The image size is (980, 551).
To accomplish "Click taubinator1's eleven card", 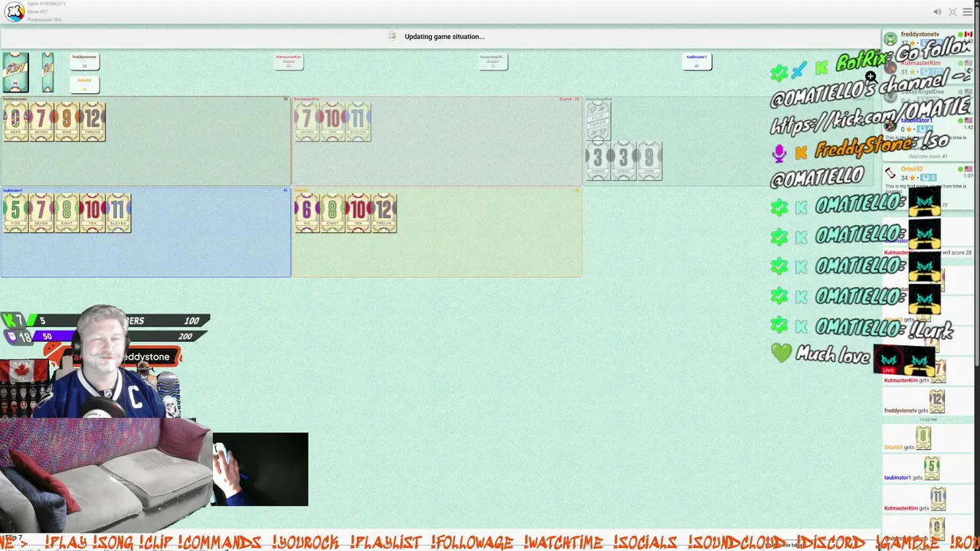I will (x=119, y=213).
